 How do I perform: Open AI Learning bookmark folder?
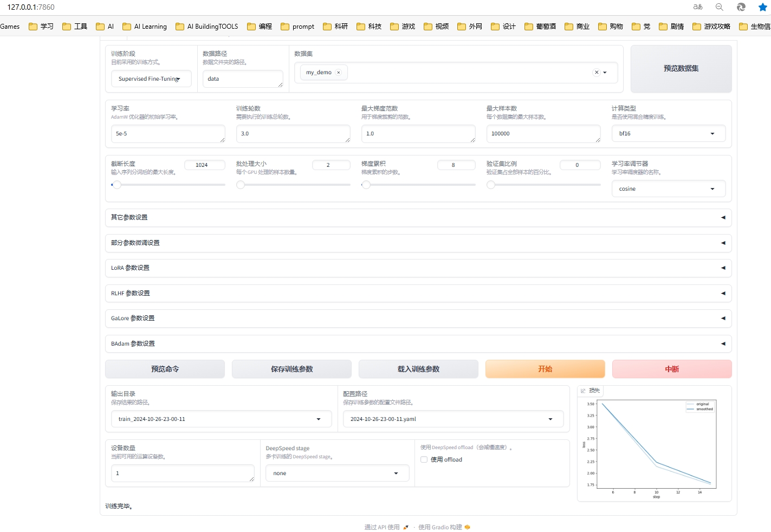click(x=145, y=27)
